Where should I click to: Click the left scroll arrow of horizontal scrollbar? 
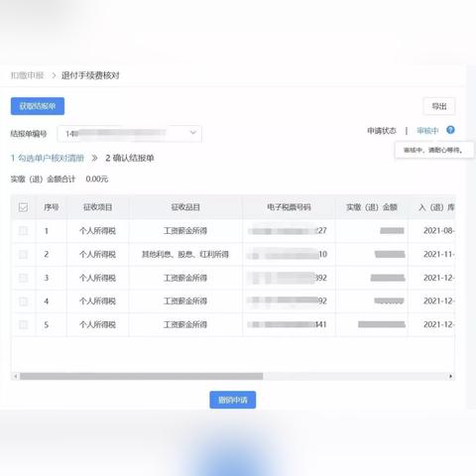click(15, 376)
